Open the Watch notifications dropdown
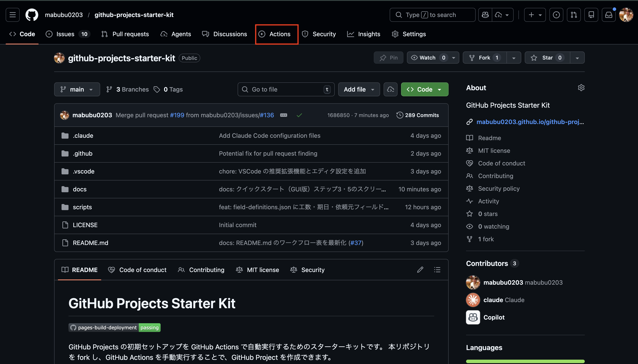 433,58
